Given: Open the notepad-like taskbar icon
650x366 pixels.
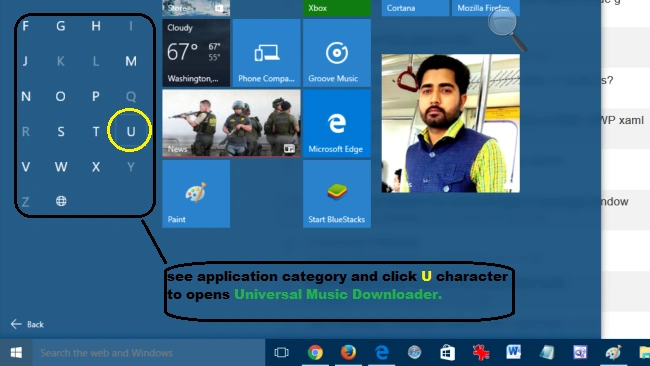Looking at the screenshot, I should [x=547, y=353].
